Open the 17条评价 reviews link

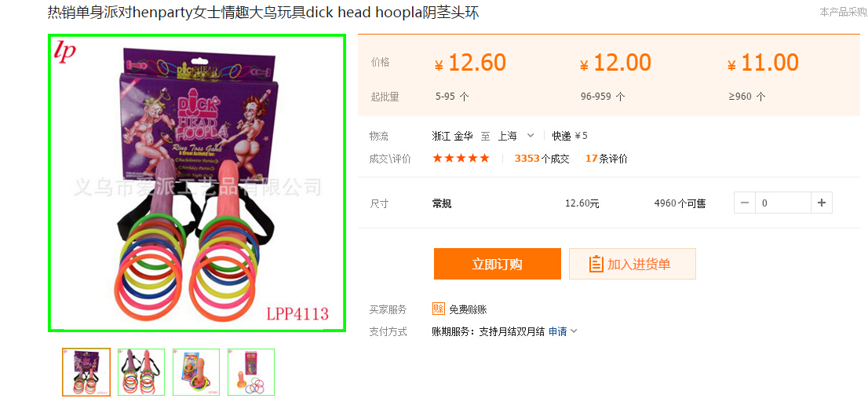point(606,159)
